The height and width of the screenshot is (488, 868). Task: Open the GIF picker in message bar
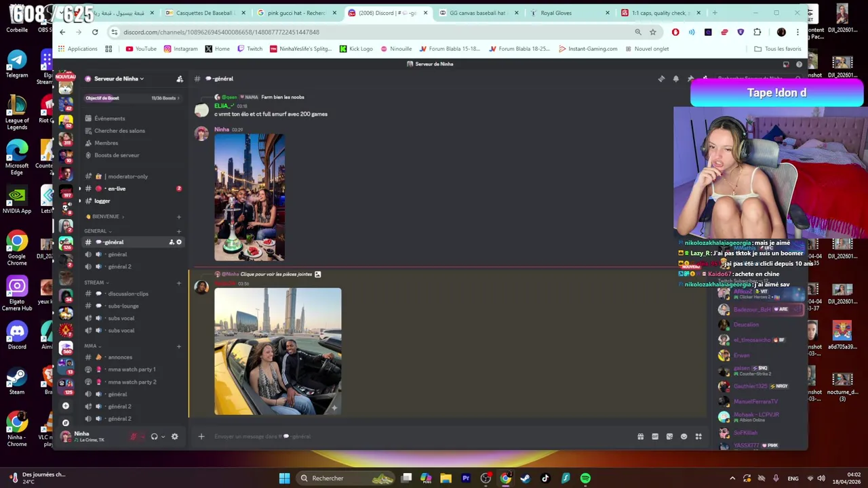(x=655, y=436)
